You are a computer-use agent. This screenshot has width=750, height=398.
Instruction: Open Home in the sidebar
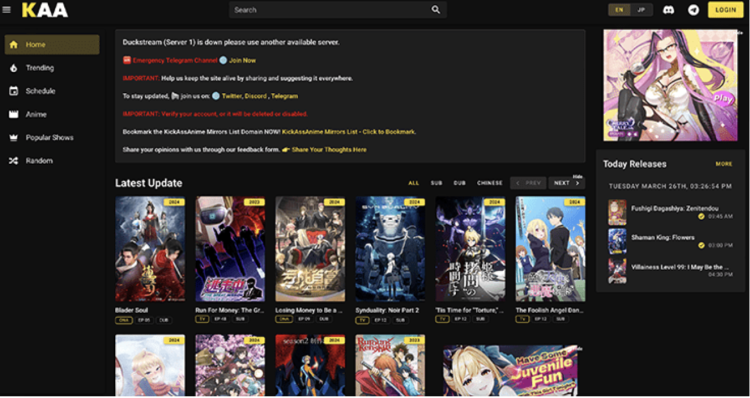[52, 44]
